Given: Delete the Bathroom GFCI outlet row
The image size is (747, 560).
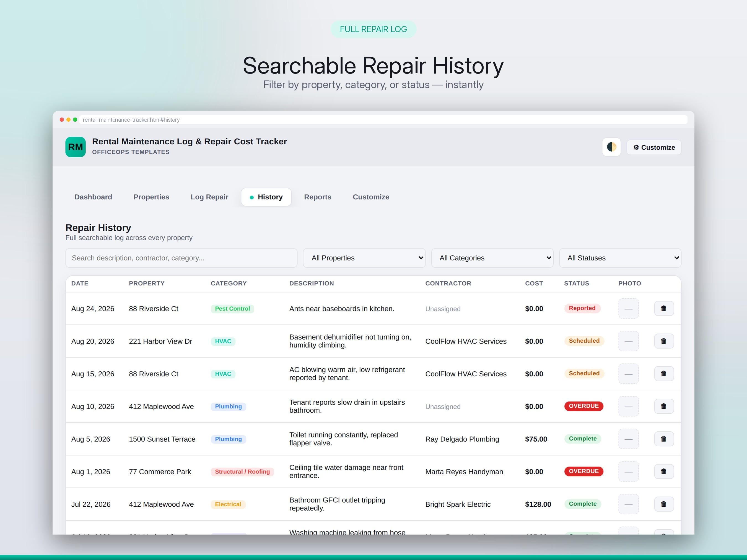Looking at the screenshot, I should click(664, 504).
